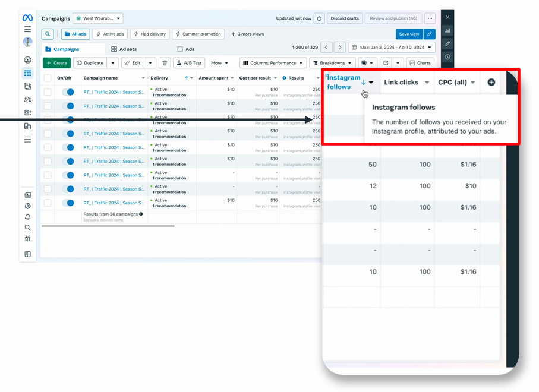Viewport: 539px width, 392px height.
Task: Open the Settings gear icon
Action: (x=27, y=206)
